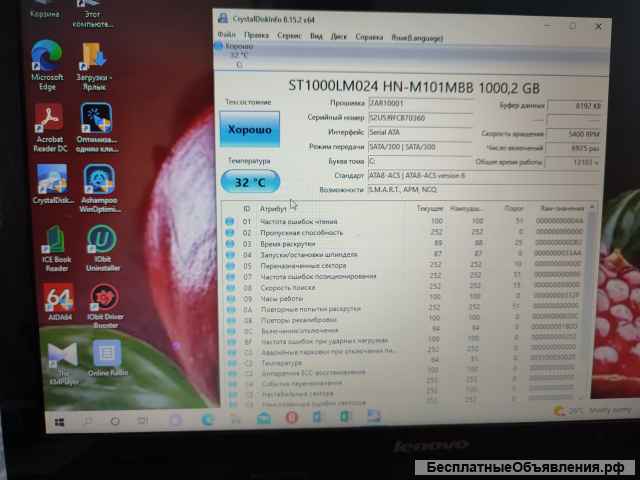Click status circle for attribute 05

point(230,266)
